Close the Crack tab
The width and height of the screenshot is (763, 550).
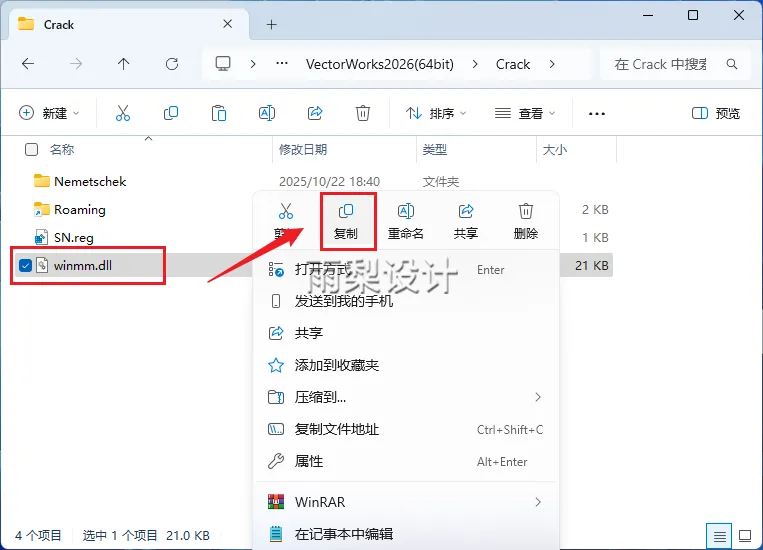(227, 24)
